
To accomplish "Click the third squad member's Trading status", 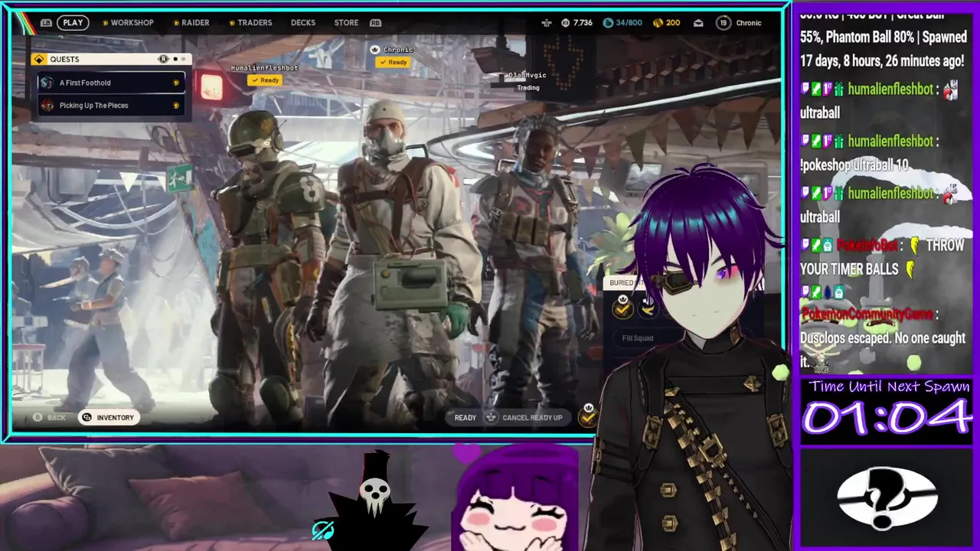I will tap(528, 87).
